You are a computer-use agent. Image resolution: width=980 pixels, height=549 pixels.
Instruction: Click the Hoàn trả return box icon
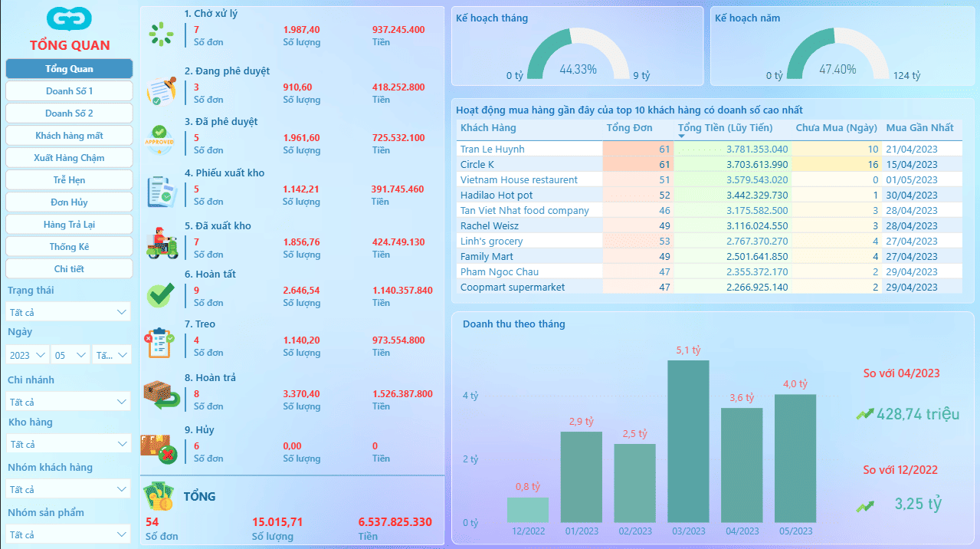[x=162, y=396]
